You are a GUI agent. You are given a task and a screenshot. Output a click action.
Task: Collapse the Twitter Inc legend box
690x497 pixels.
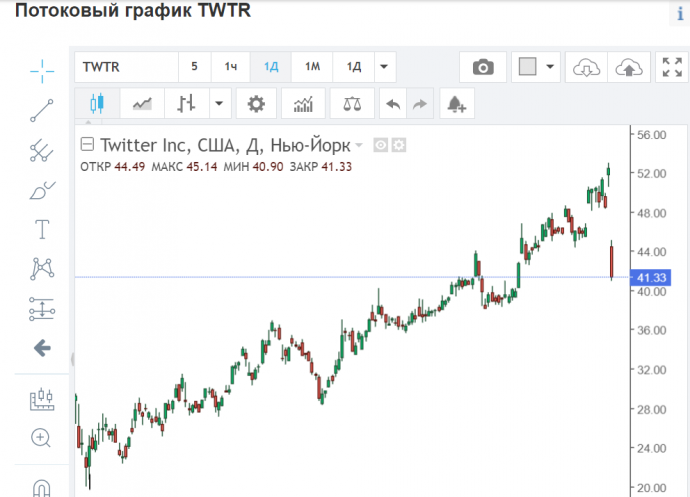(x=86, y=144)
